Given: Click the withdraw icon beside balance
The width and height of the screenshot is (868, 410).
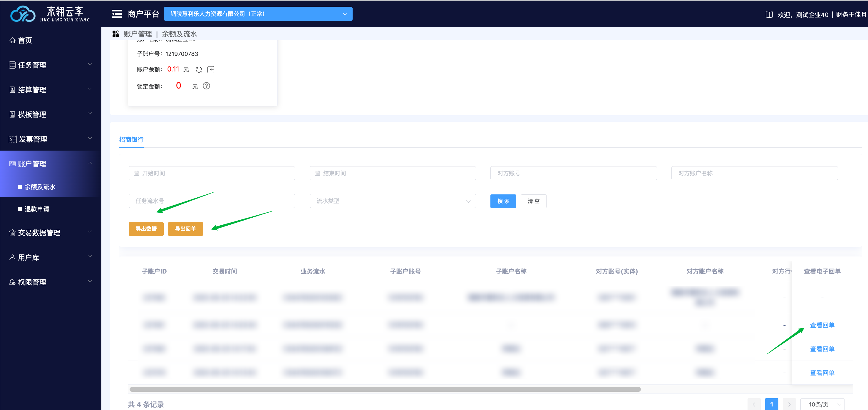Looking at the screenshot, I should pyautogui.click(x=211, y=69).
